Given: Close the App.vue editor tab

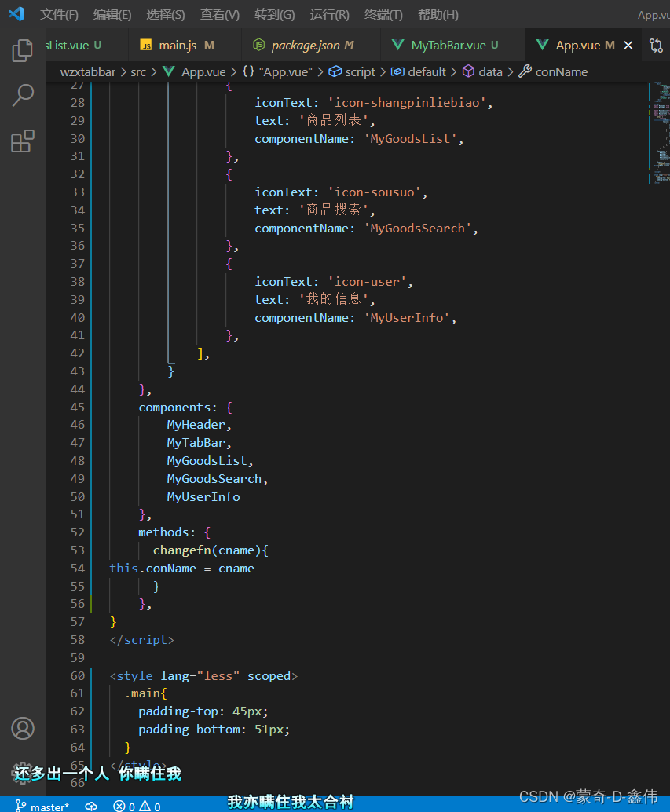Looking at the screenshot, I should 628,46.
